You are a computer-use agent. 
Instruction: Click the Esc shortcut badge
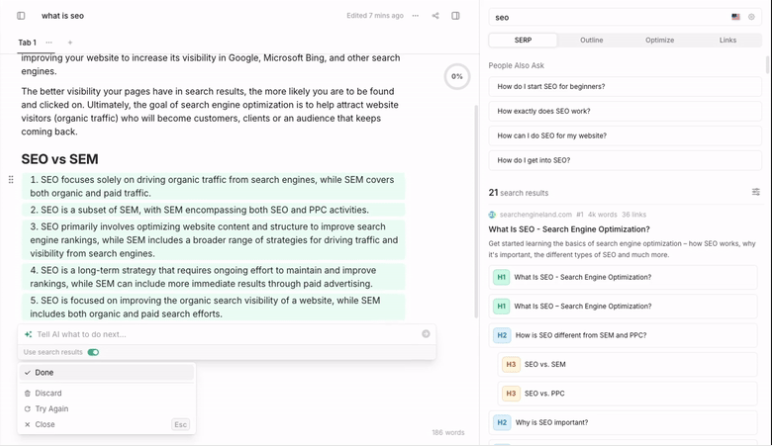pyautogui.click(x=180, y=424)
